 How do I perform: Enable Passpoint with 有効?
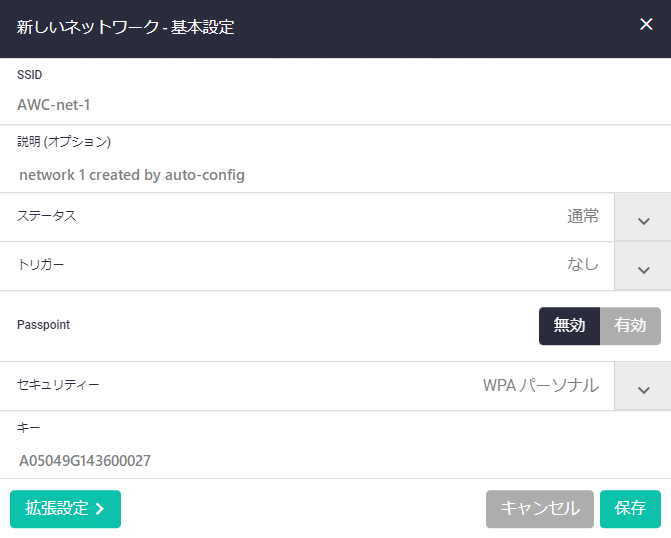point(630,326)
